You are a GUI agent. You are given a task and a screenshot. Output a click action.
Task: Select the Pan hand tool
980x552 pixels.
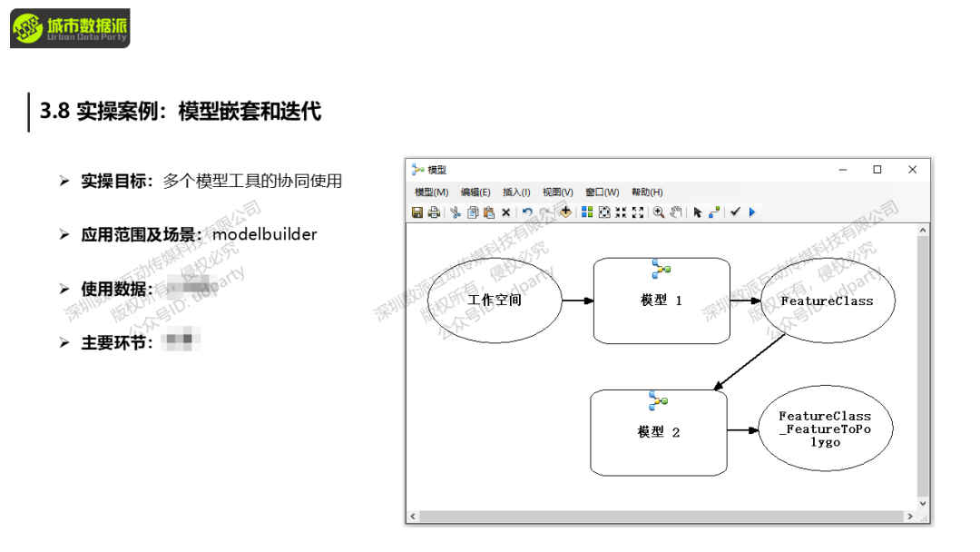tap(676, 212)
